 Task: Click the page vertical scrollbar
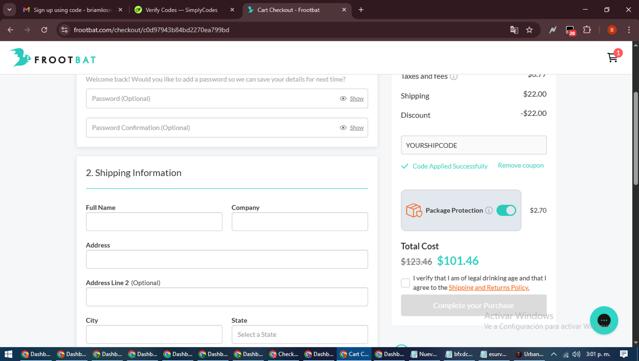(x=635, y=139)
